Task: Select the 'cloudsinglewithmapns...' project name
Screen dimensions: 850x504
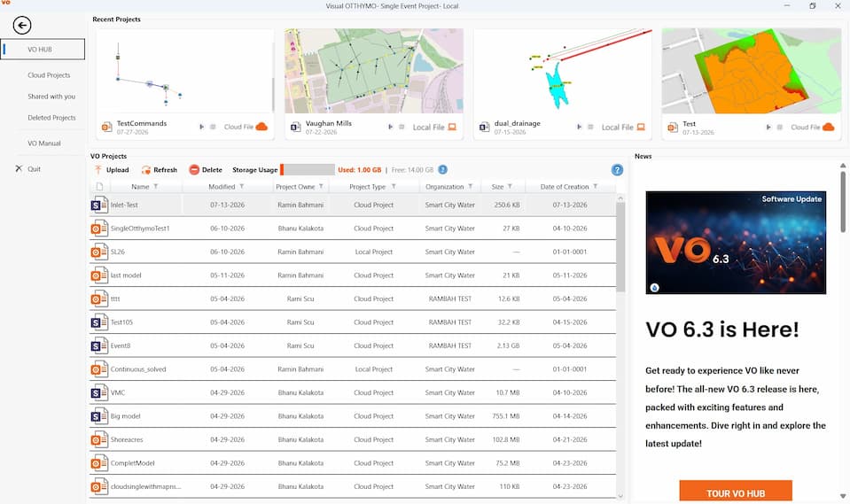Action: click(146, 486)
